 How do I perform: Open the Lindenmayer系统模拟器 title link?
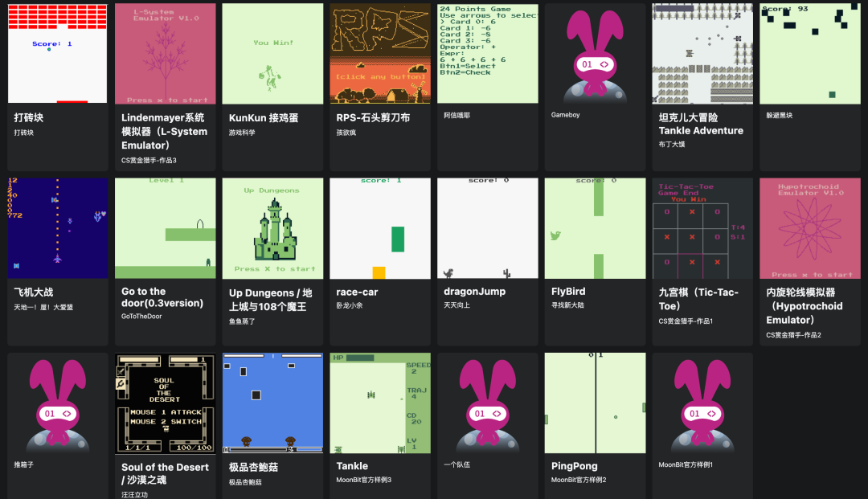165,132
